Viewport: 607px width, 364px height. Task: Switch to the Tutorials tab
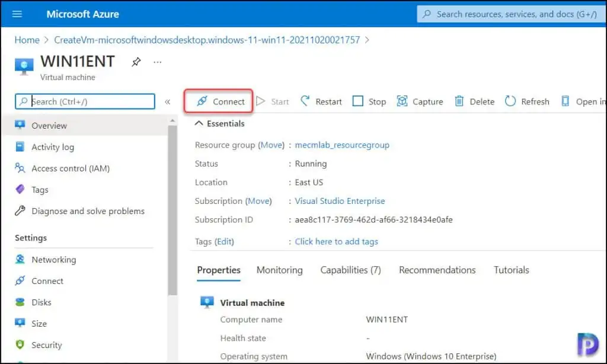tap(511, 270)
